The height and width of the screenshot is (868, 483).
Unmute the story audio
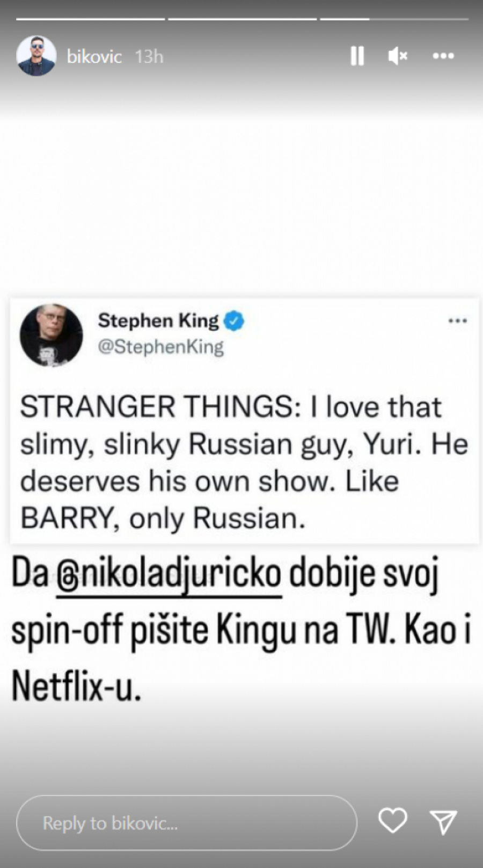click(398, 56)
